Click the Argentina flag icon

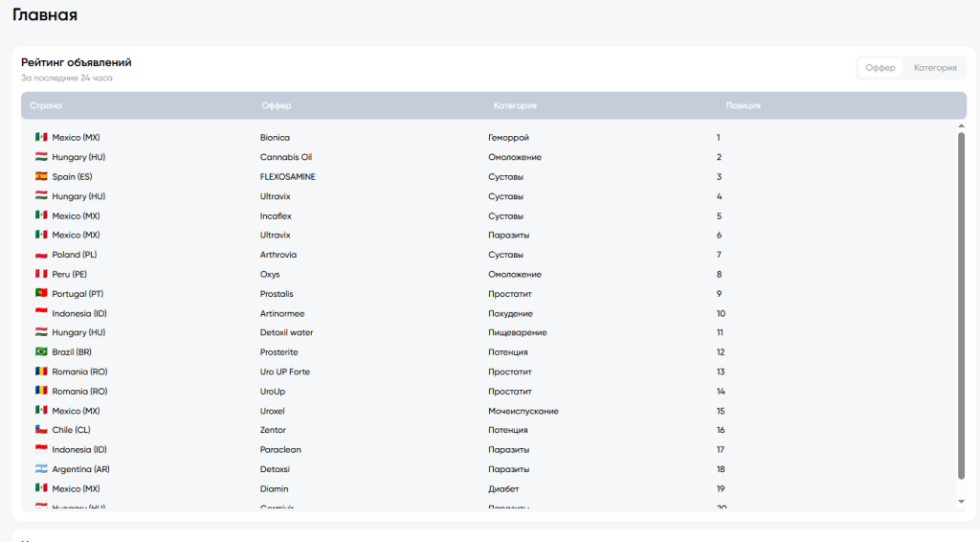[x=41, y=469]
